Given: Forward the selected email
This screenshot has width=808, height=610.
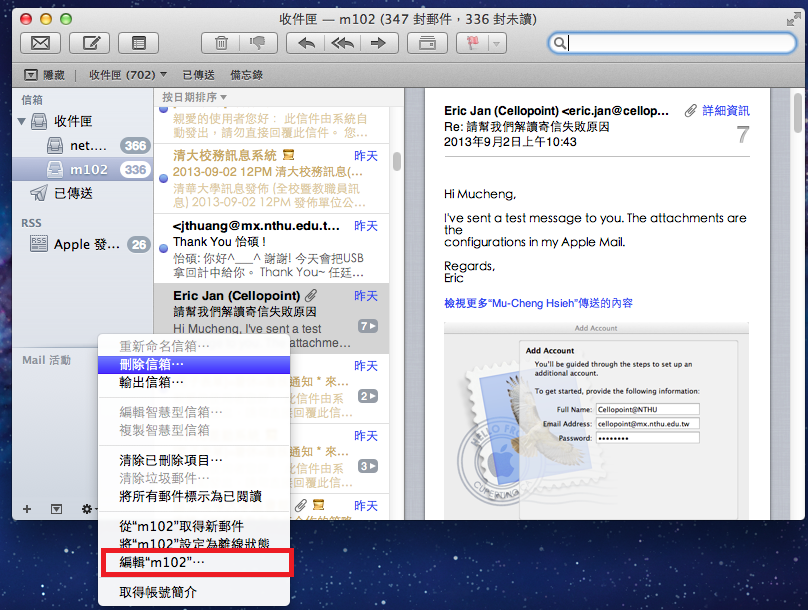Looking at the screenshot, I should (377, 43).
